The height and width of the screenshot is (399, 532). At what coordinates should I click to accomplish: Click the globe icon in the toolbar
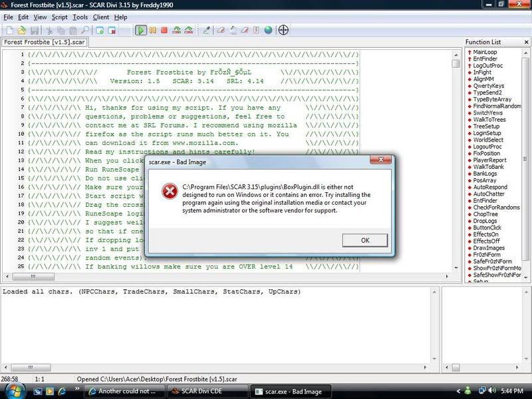tap(268, 30)
